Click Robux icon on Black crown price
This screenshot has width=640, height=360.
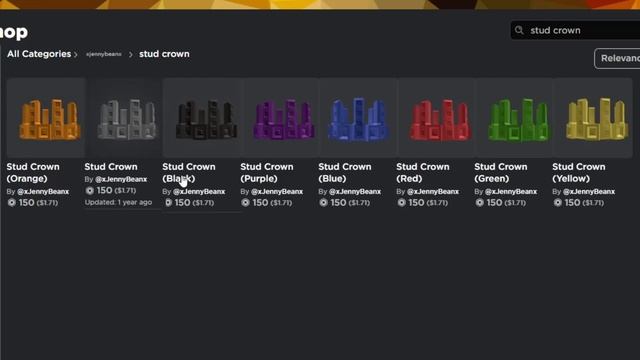tap(168, 202)
